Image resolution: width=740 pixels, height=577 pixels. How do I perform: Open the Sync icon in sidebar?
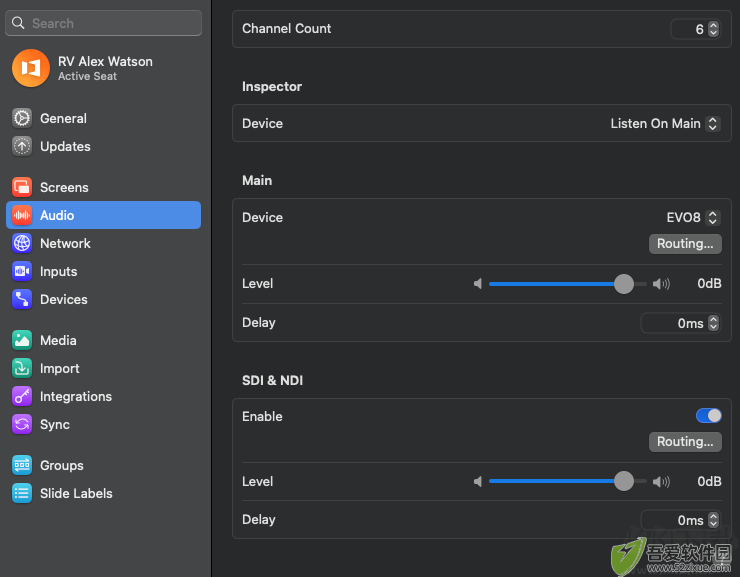click(x=22, y=424)
